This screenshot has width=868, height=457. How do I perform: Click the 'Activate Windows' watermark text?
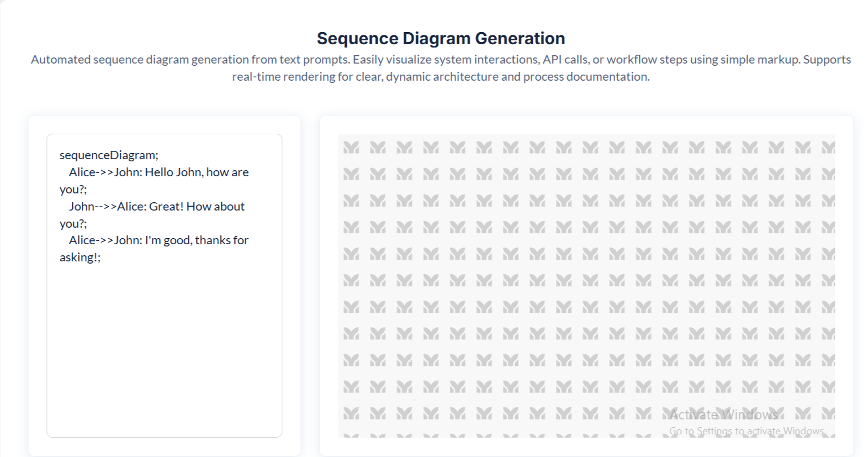[x=723, y=415]
